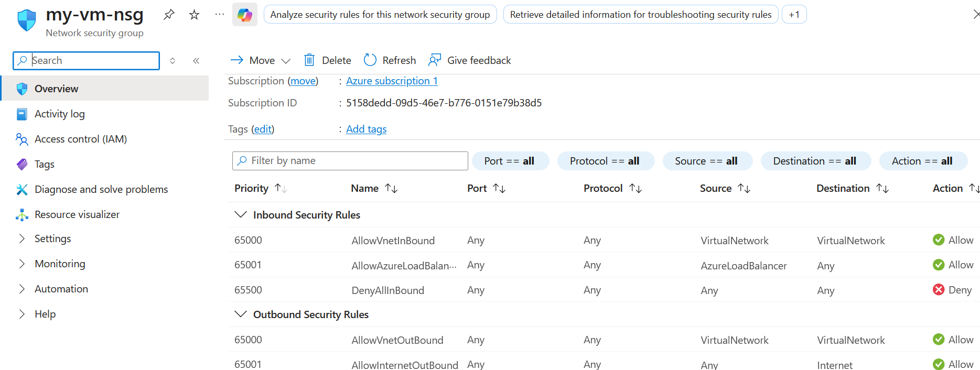Click Analyze security rules suggestion
The width and height of the screenshot is (980, 370).
380,15
